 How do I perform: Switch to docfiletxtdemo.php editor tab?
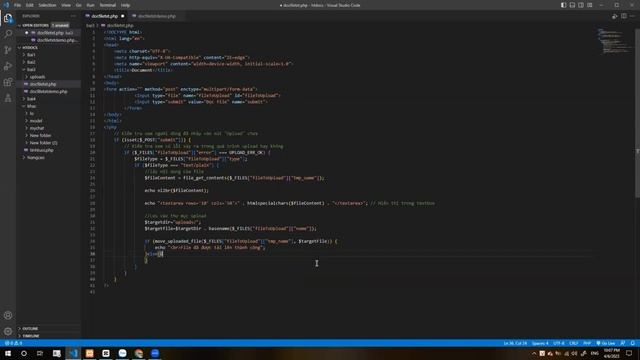tap(156, 16)
